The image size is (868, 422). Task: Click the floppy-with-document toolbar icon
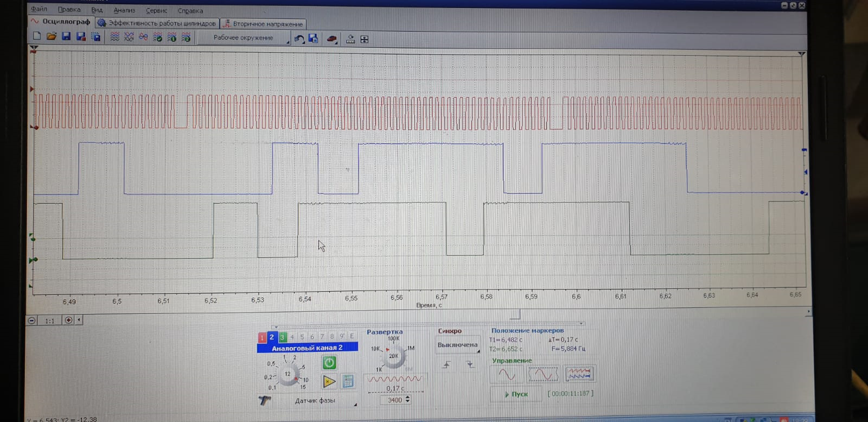[x=313, y=39]
